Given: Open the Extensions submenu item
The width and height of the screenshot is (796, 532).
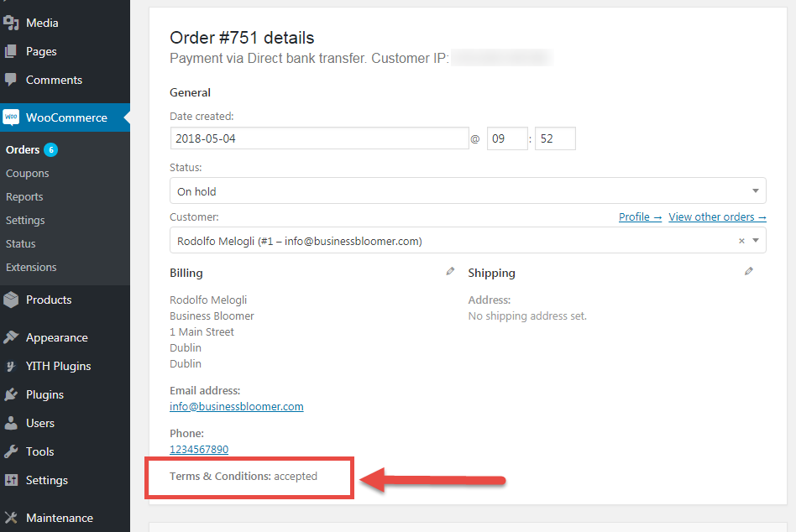Looking at the screenshot, I should (x=31, y=268).
